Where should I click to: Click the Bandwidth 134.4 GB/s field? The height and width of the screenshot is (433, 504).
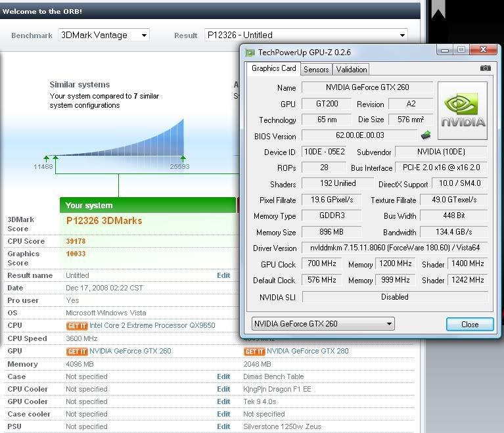click(x=453, y=232)
